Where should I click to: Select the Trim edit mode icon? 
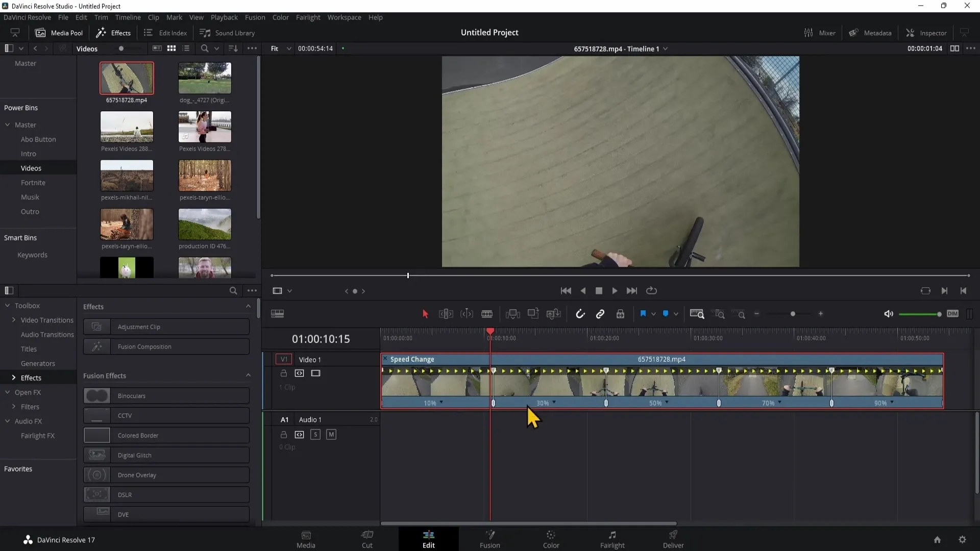[446, 314]
